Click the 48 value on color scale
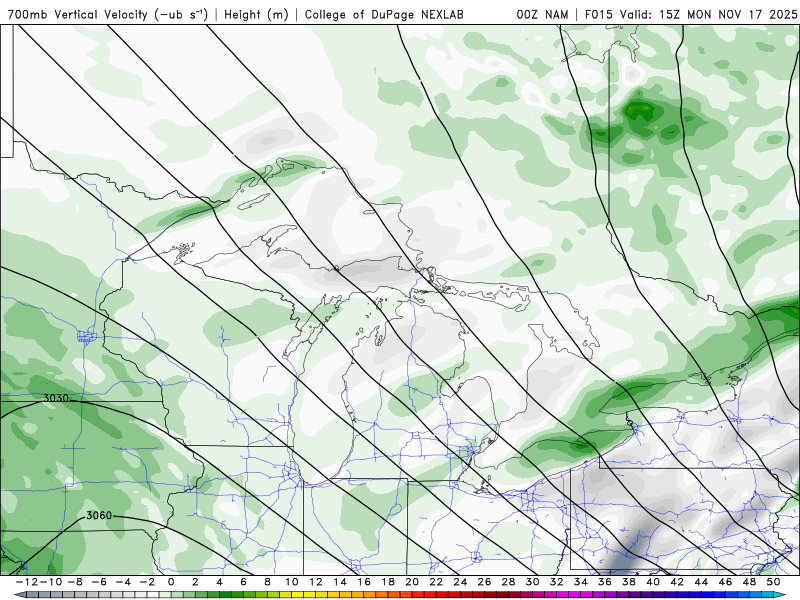Viewport: 800px width, 600px height. 749,582
